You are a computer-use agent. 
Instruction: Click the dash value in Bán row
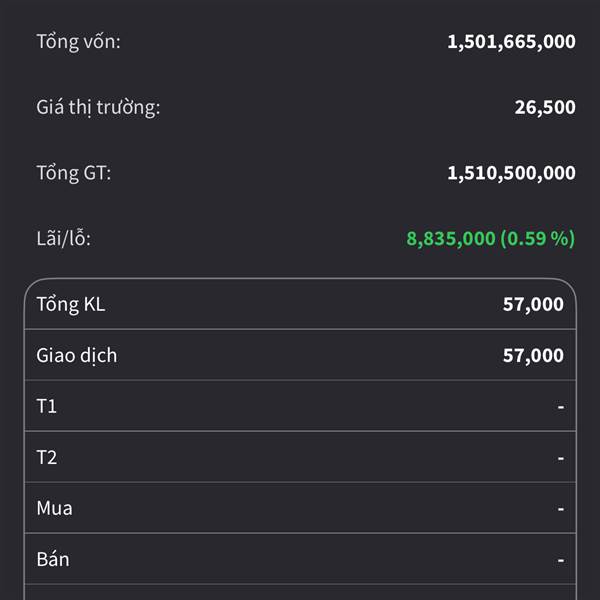pyautogui.click(x=561, y=560)
